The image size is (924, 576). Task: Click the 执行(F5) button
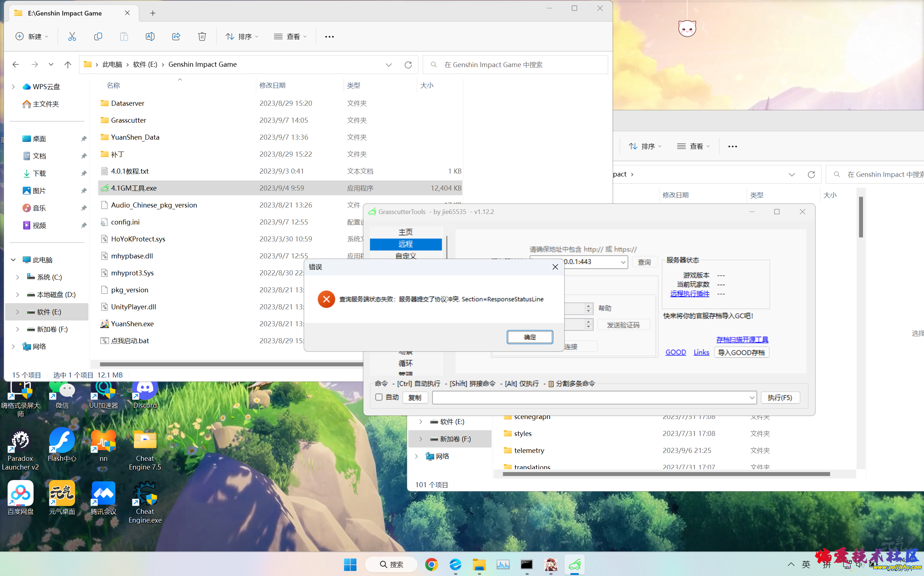(780, 398)
